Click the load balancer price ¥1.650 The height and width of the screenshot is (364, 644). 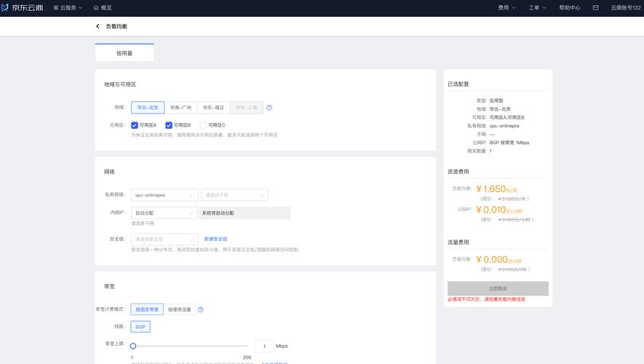click(496, 189)
